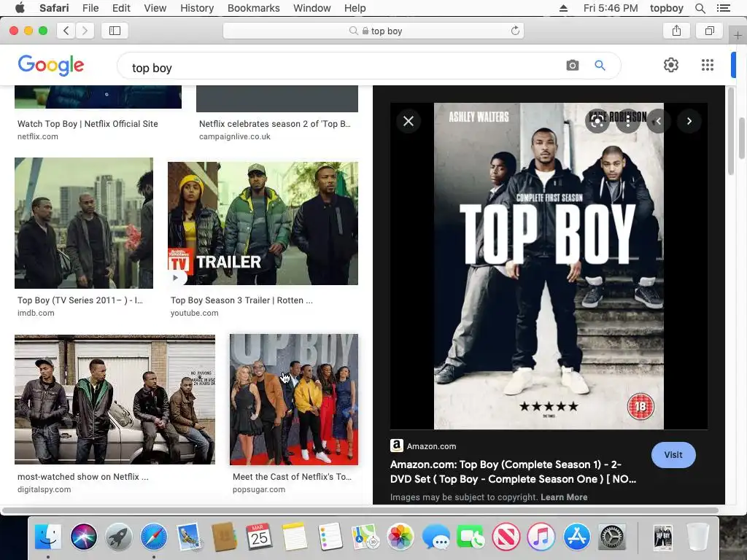The width and height of the screenshot is (747, 560).
Task: Open Music app from the Dock
Action: (x=541, y=537)
